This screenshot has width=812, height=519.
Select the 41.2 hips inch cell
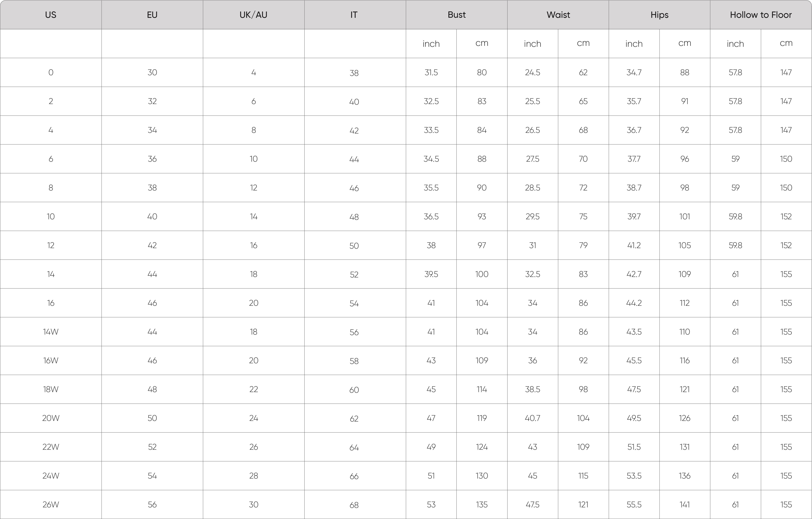click(634, 245)
